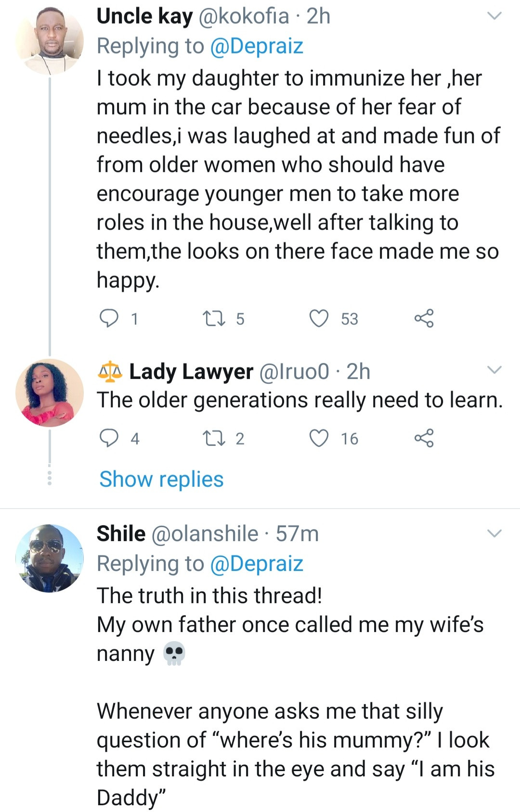Open options chevron on Uncle kay's tweet
The image size is (520, 812).
click(x=494, y=16)
